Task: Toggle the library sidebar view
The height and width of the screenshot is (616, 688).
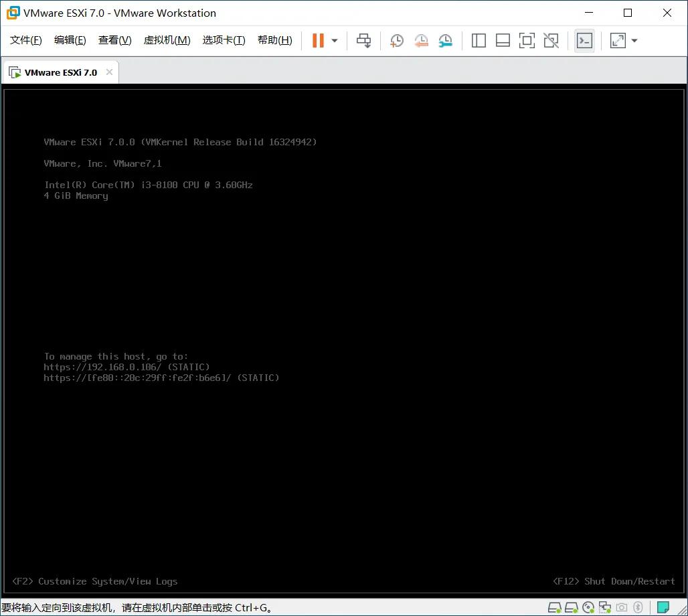Action: click(x=479, y=41)
